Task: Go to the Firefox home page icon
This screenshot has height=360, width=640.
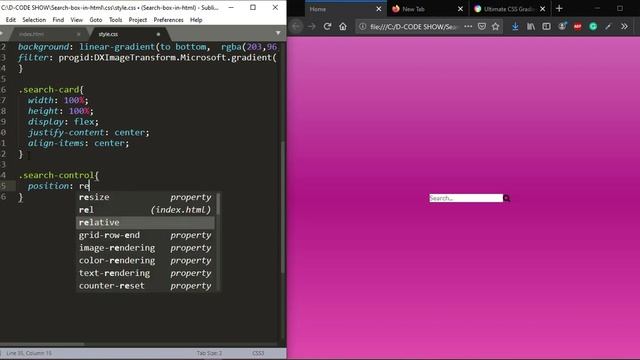Action: 343,27
